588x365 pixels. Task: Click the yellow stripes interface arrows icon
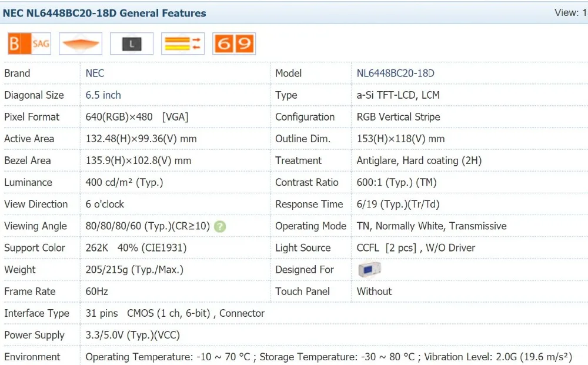pos(183,44)
